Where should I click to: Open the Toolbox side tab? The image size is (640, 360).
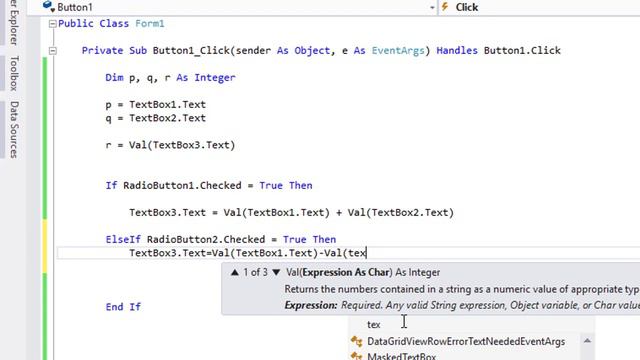tap(14, 73)
